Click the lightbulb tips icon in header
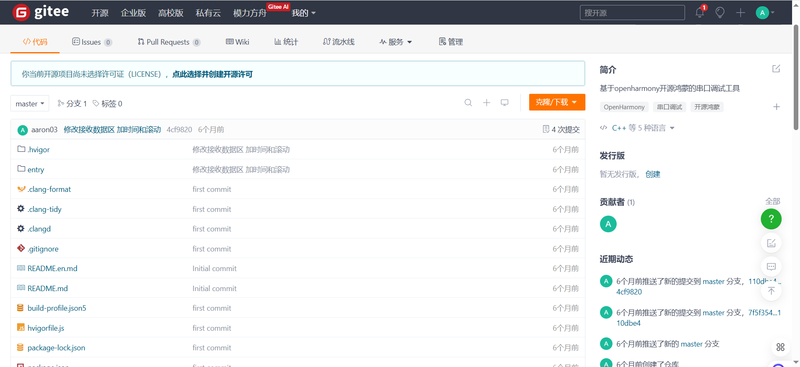 [720, 13]
